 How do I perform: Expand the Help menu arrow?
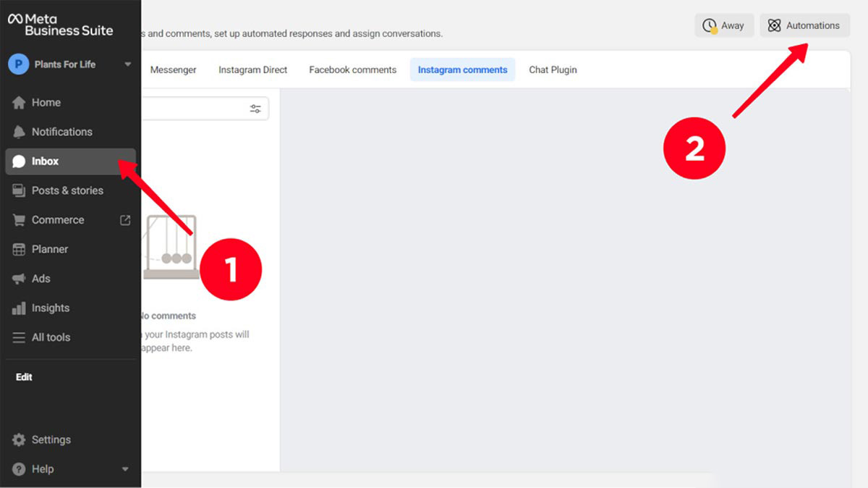click(125, 469)
